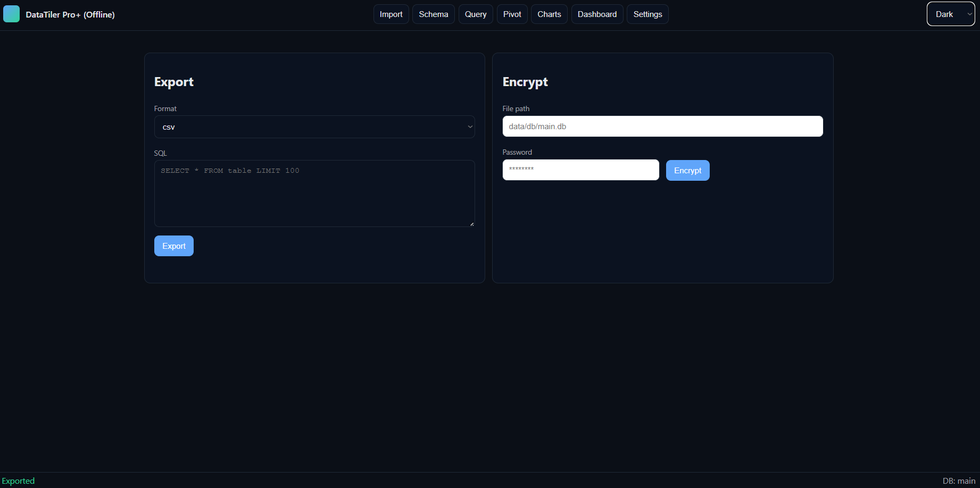980x488 pixels.
Task: Click the Password input field
Action: pos(581,170)
